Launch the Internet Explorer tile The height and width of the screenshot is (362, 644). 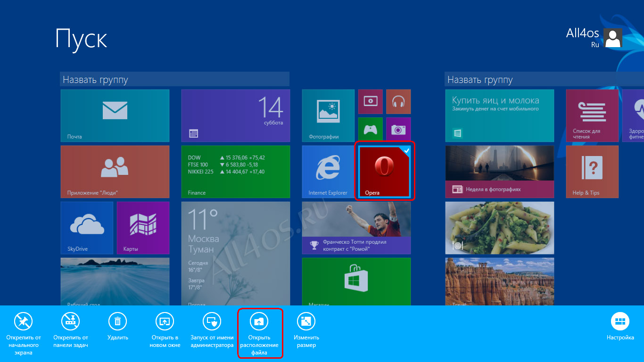point(328,172)
